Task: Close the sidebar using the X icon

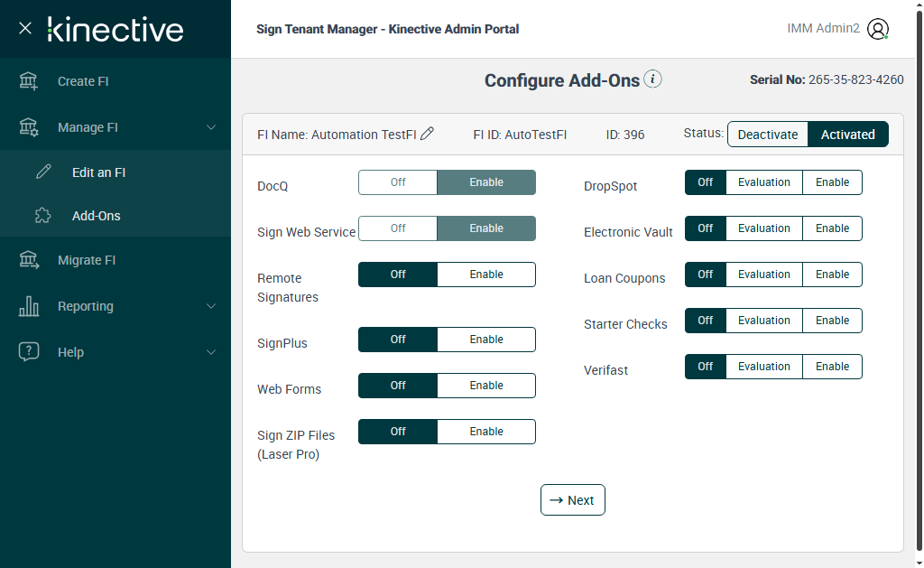Action: coord(24,28)
